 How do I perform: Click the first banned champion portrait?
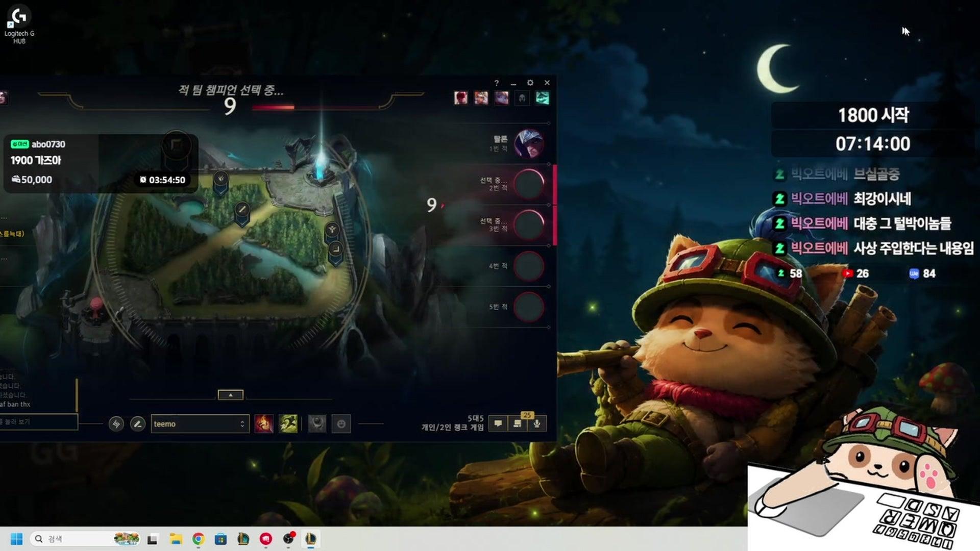(461, 98)
